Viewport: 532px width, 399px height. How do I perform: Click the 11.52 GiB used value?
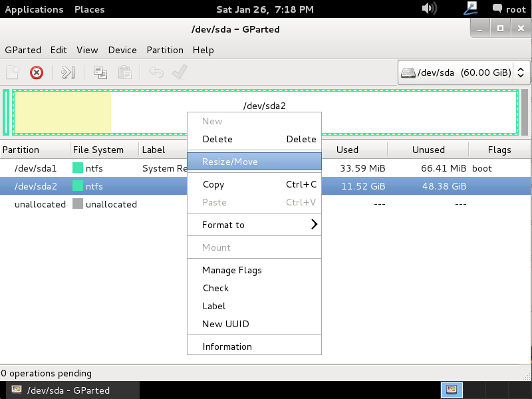pyautogui.click(x=363, y=186)
